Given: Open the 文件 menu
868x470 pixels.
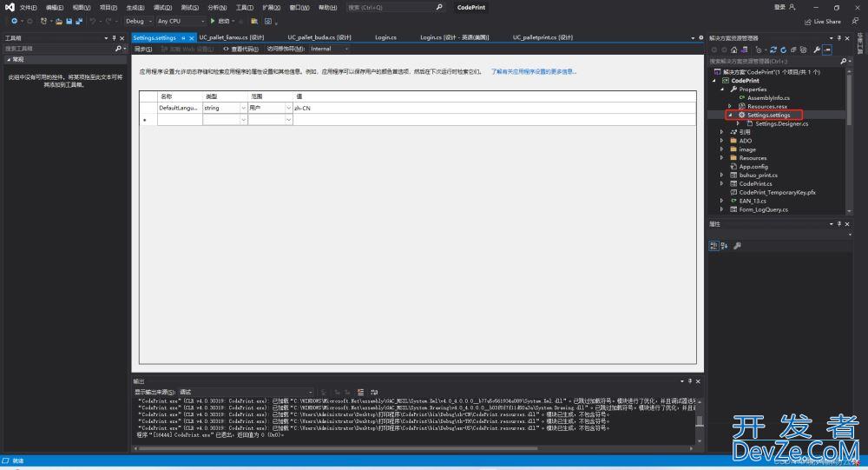Looking at the screenshot, I should coord(29,7).
